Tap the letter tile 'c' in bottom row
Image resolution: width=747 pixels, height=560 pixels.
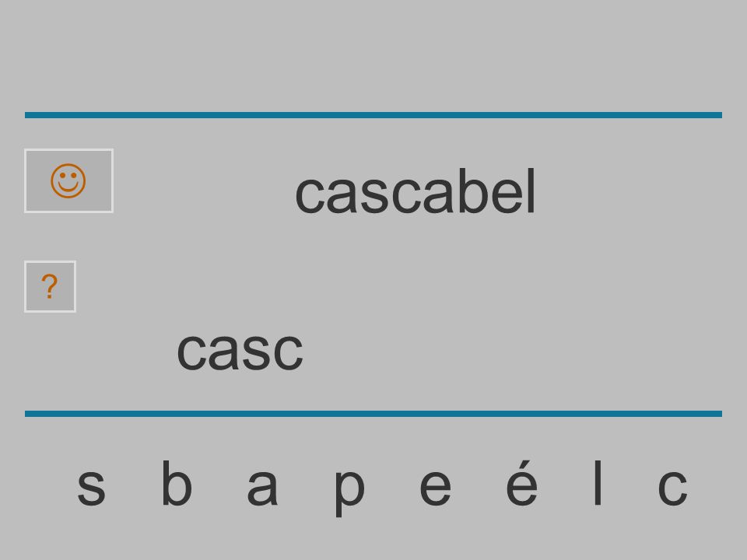[672, 487]
